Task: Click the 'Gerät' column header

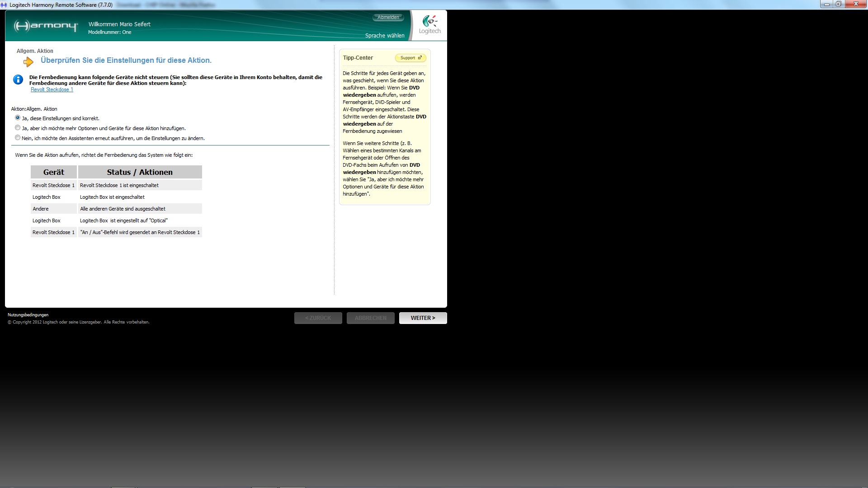Action: click(x=53, y=172)
